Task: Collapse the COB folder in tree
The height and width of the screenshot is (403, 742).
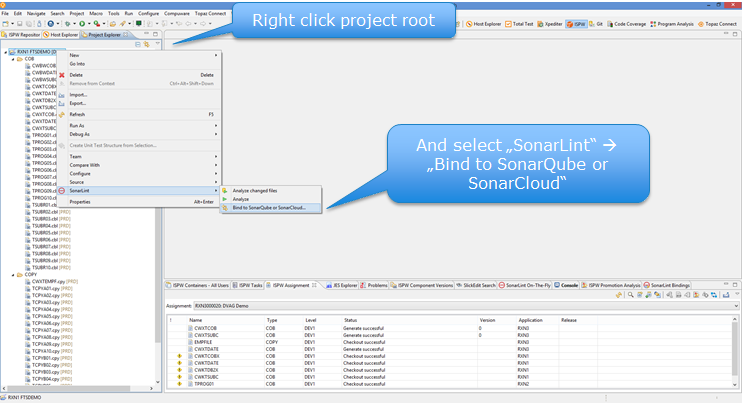Action: 13,59
